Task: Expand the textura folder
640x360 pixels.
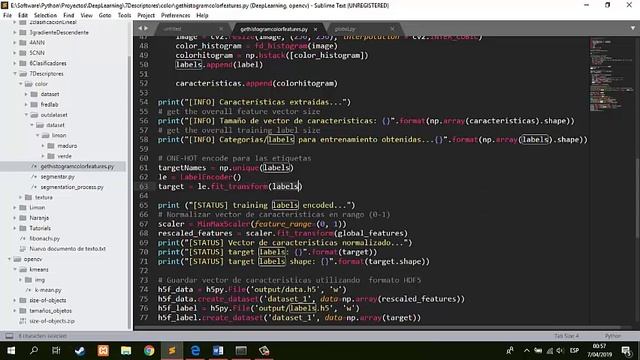Action: pos(21,197)
